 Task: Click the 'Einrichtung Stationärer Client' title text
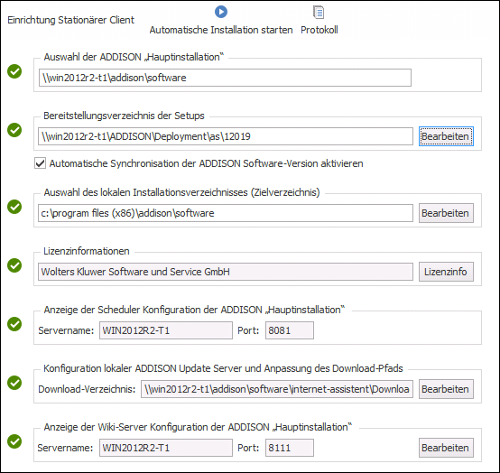[x=71, y=20]
